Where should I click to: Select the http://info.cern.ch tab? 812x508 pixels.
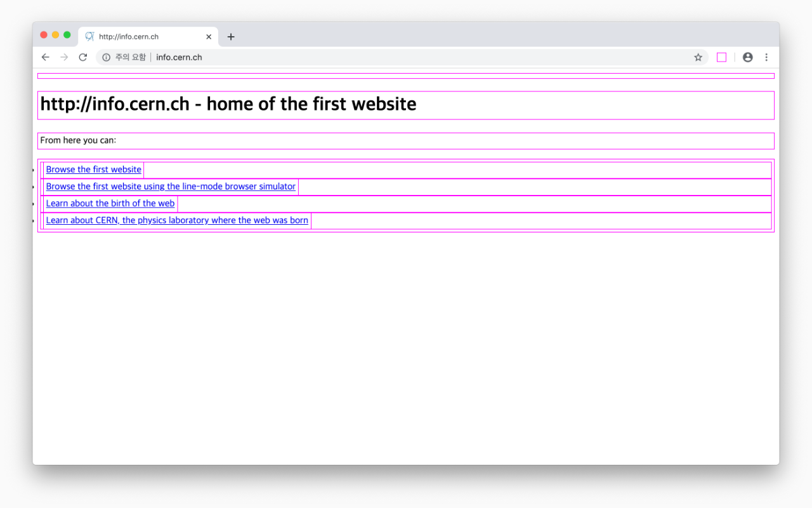148,37
